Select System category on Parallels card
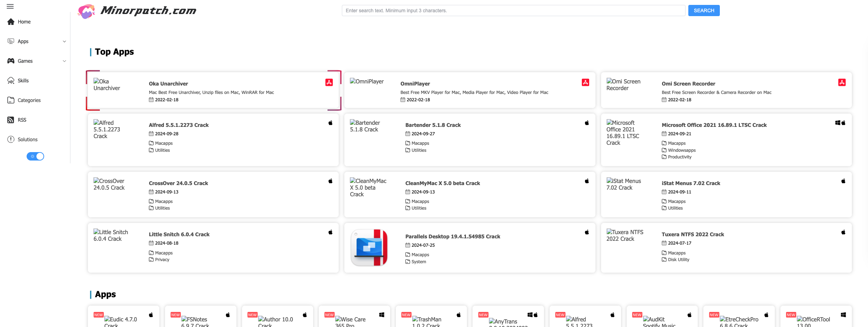Screen dimensions: 868x327 (419, 262)
